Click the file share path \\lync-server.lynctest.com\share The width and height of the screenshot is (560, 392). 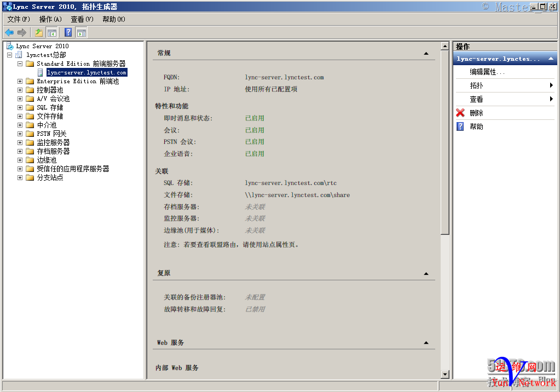[x=297, y=195]
